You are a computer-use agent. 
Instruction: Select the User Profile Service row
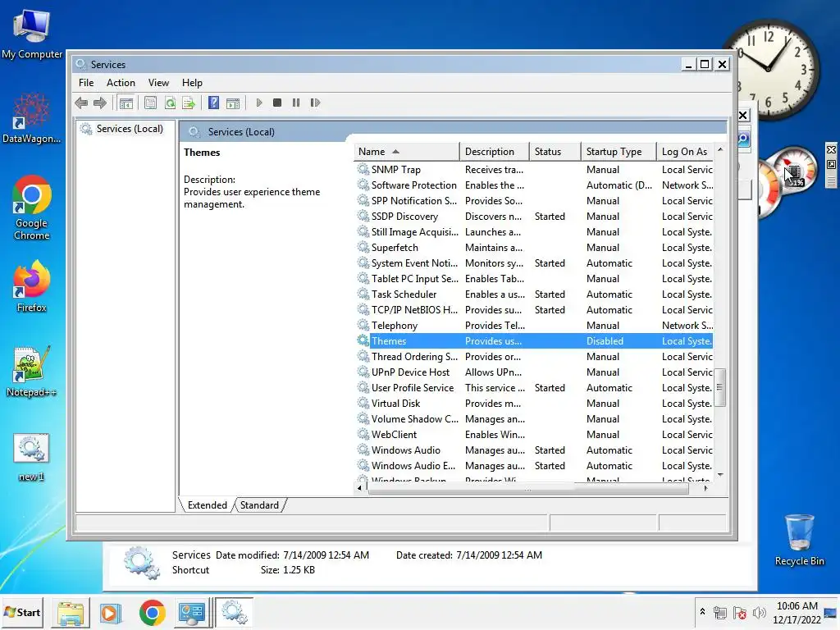(534, 387)
